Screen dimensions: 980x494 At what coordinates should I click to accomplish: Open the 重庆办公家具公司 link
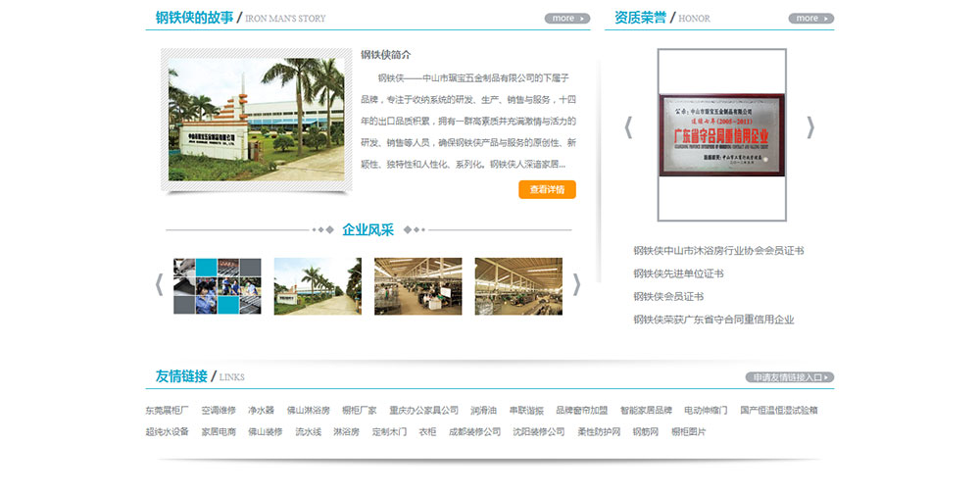coord(423,410)
